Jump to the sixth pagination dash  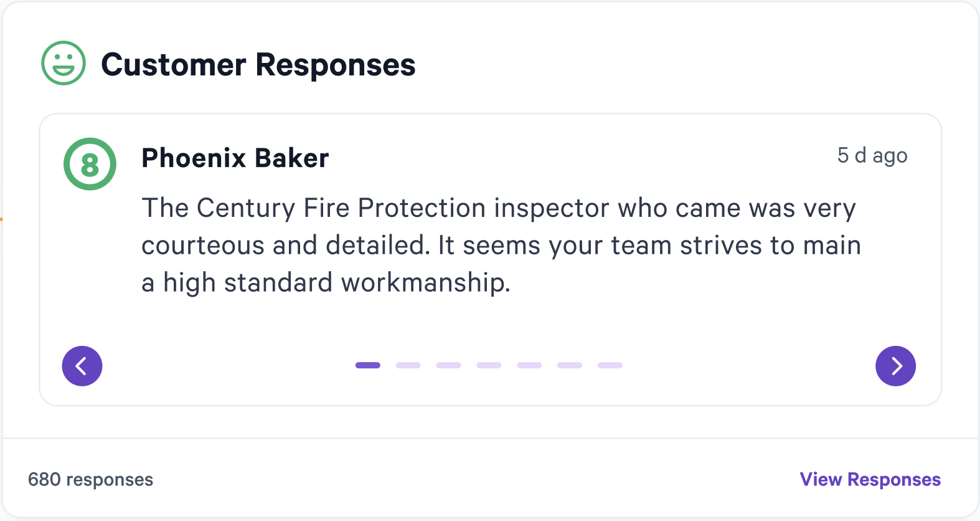click(x=570, y=365)
